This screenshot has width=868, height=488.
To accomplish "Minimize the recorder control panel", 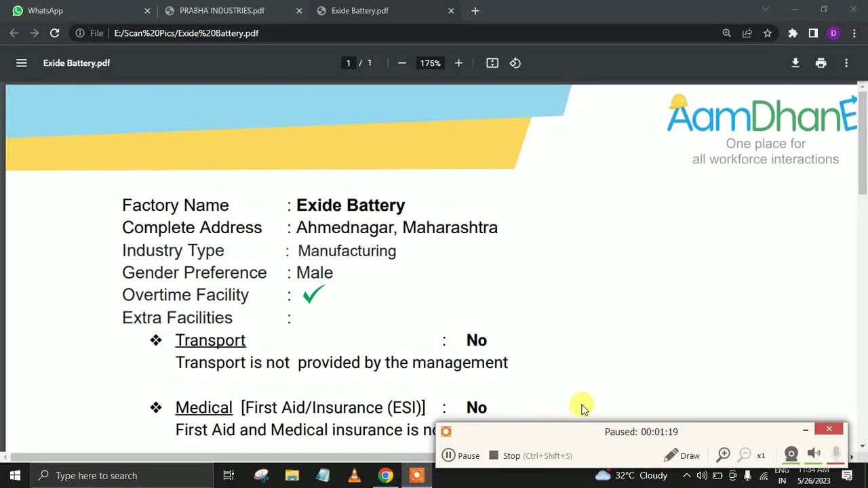I will pyautogui.click(x=806, y=430).
